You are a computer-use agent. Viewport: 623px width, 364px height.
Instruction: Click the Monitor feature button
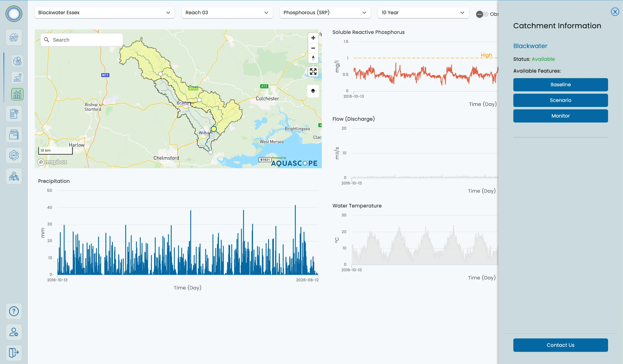560,116
